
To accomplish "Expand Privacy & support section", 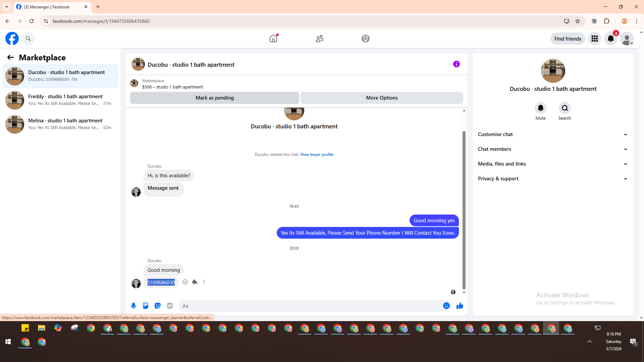I will point(553,179).
